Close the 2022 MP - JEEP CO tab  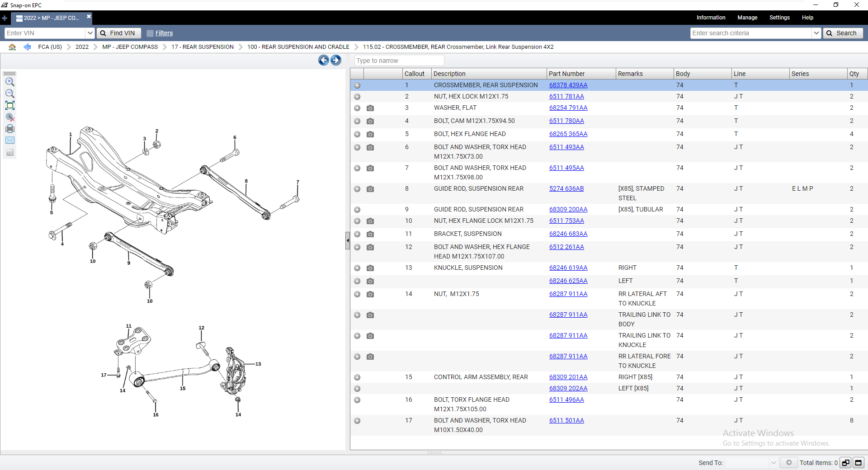pos(89,16)
